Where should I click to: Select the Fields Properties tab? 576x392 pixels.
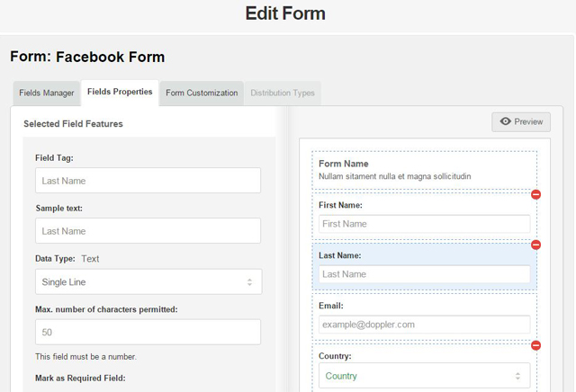120,93
